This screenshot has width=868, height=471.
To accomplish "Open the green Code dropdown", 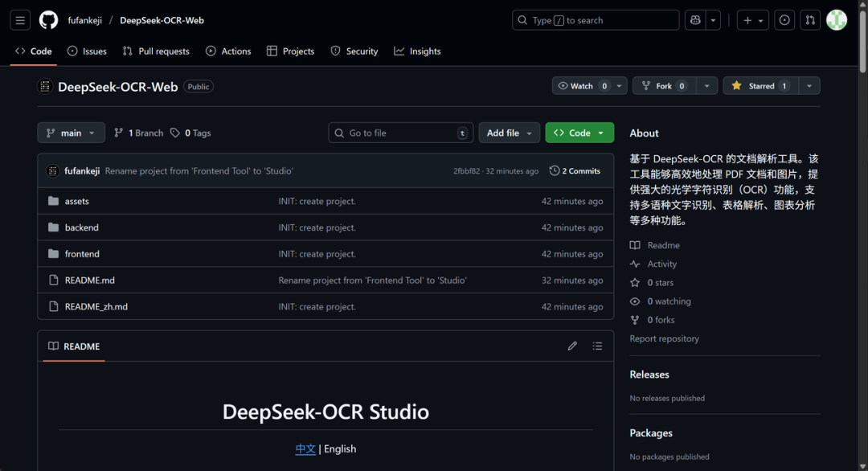I will (579, 133).
